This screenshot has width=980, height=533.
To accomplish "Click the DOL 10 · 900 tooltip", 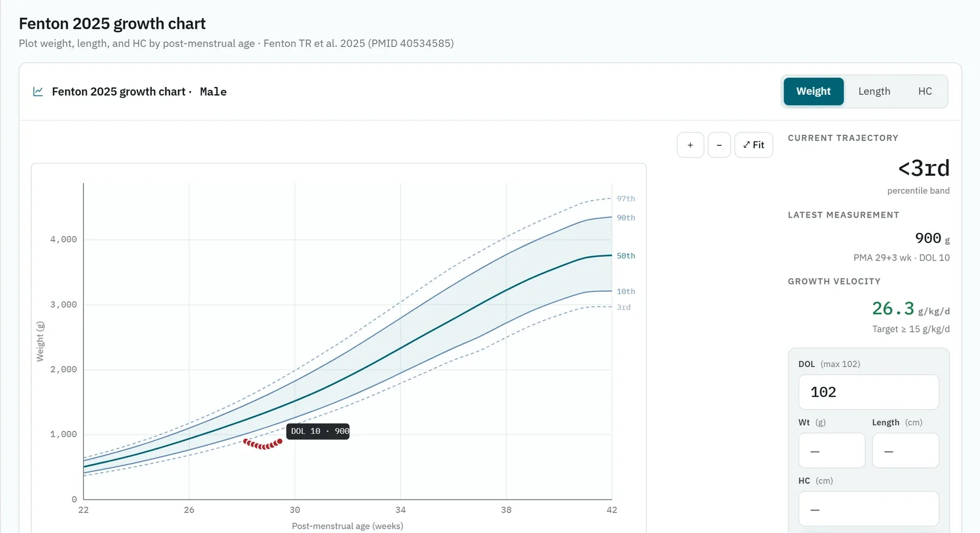I will click(318, 431).
